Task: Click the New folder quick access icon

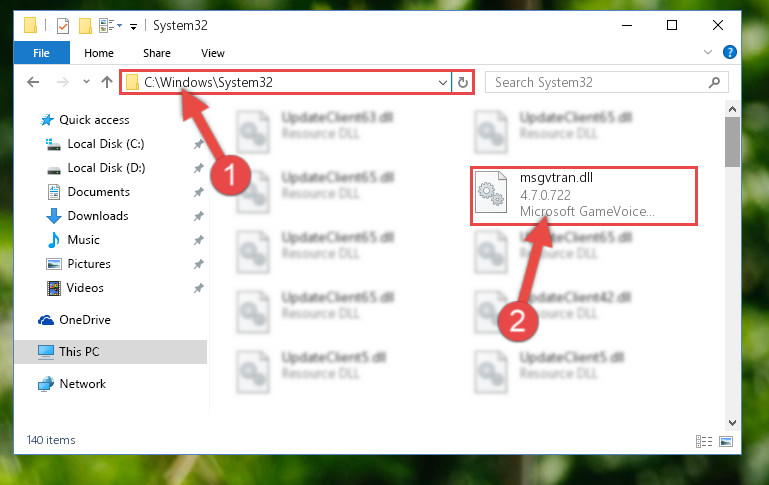Action: coord(85,26)
